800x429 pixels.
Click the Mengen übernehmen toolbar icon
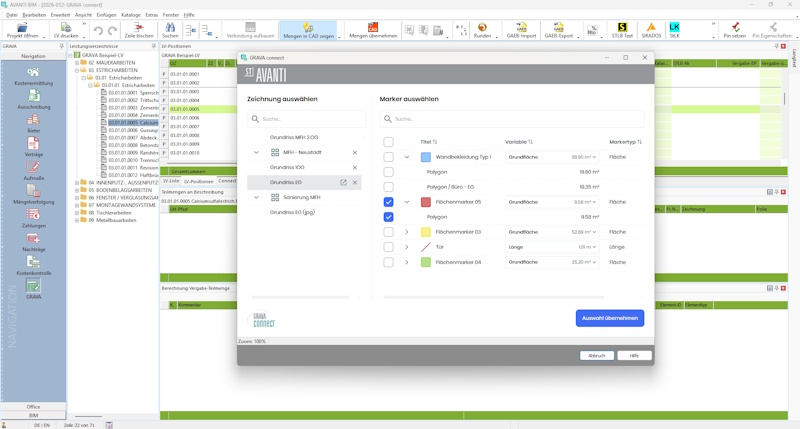point(373,30)
